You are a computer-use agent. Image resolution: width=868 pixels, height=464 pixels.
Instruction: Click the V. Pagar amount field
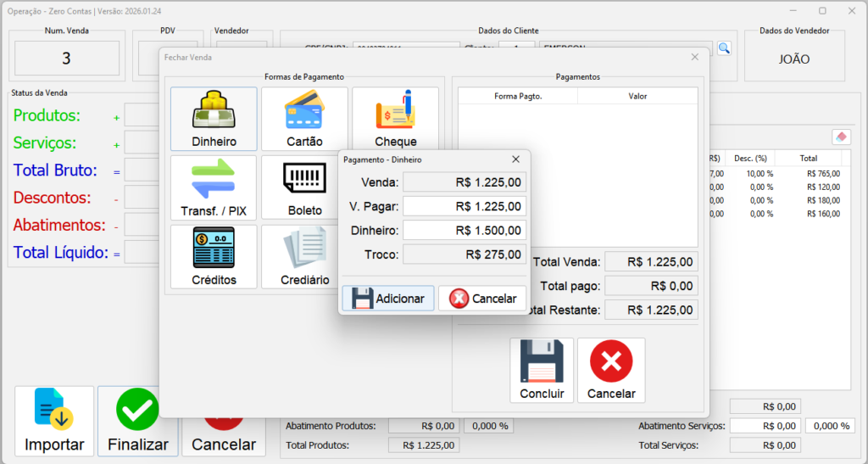464,206
